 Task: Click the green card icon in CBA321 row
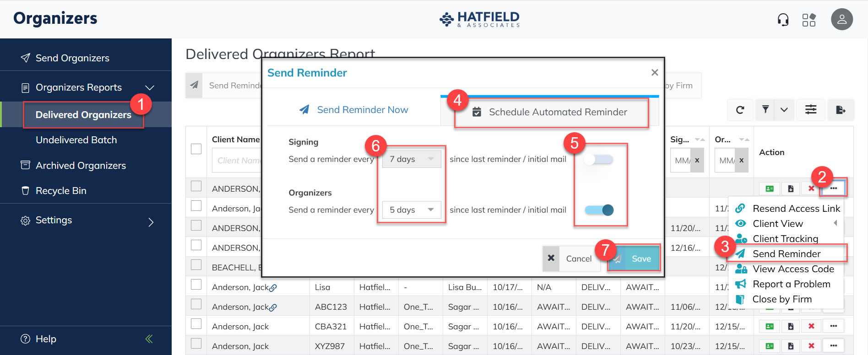pos(770,326)
